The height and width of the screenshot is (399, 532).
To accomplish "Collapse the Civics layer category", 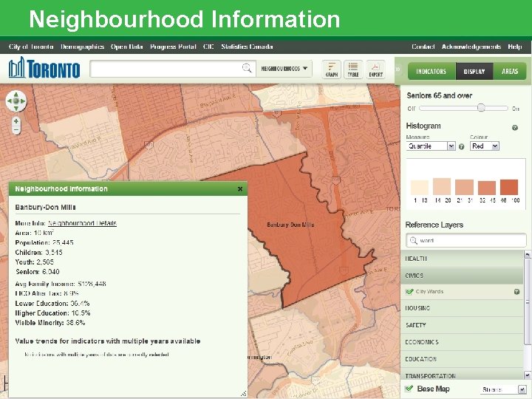I will click(x=462, y=276).
